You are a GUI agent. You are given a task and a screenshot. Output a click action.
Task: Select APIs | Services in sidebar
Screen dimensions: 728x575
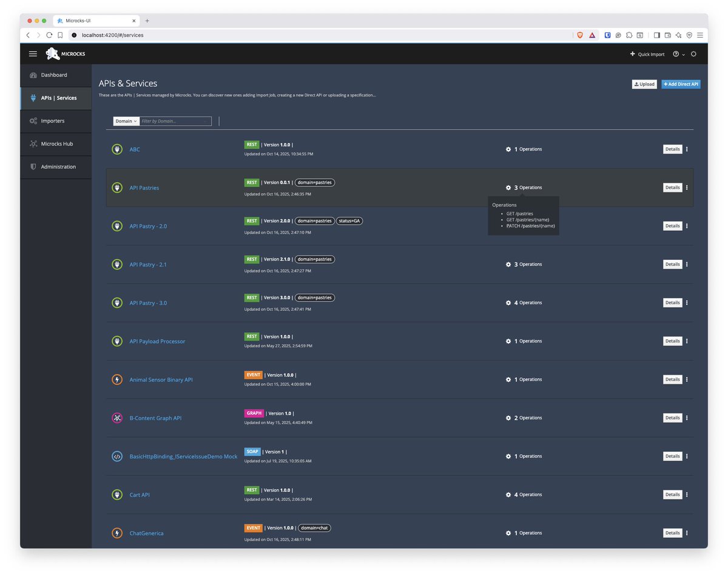click(56, 98)
